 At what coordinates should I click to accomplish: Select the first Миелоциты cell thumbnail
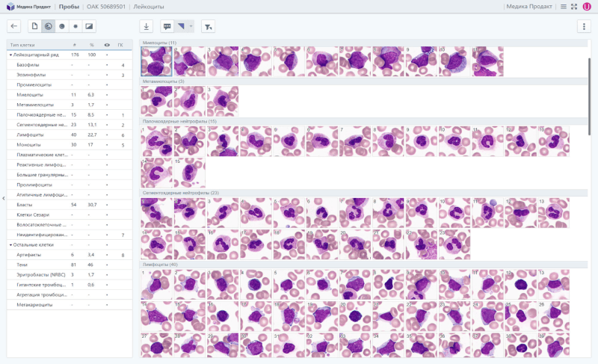pyautogui.click(x=156, y=62)
